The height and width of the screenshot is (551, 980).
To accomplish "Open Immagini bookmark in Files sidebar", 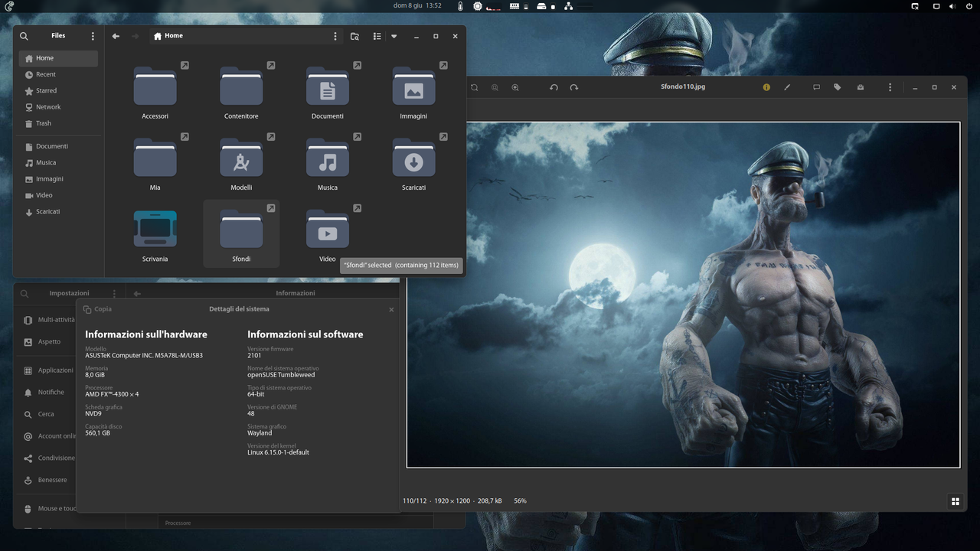I will tap(58, 179).
